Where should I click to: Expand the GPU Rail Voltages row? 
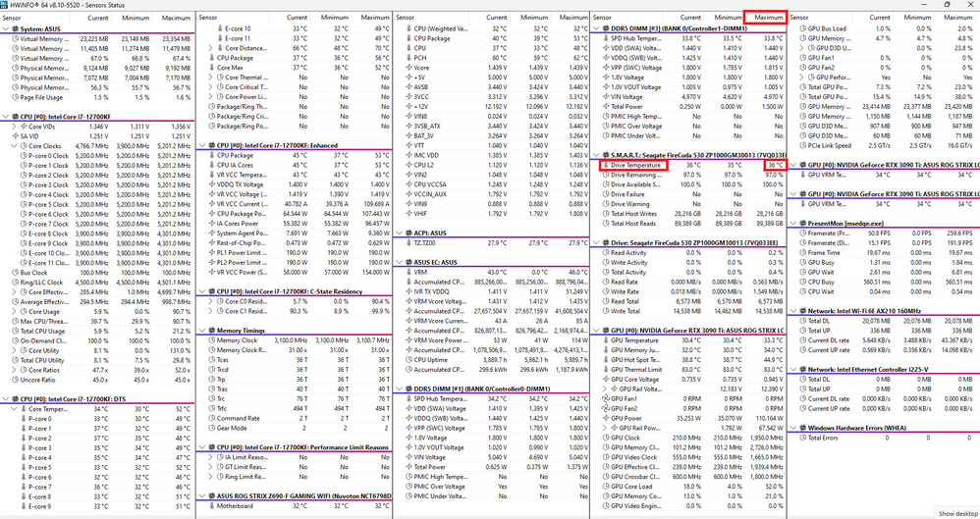tap(605, 389)
